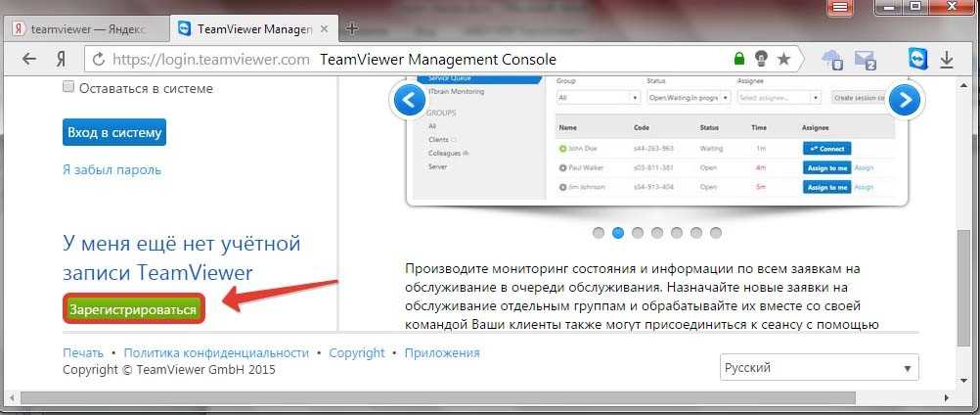Go back with the browser back arrow

[28, 60]
